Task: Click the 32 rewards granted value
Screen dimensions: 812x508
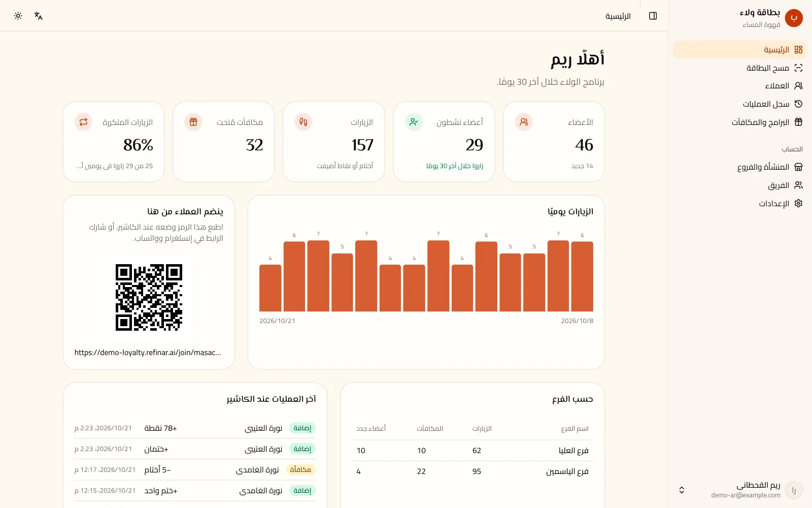Action: 254,145
